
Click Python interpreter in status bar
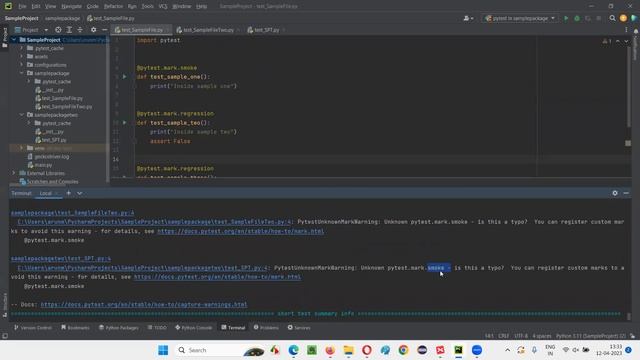pyautogui.click(x=591, y=336)
